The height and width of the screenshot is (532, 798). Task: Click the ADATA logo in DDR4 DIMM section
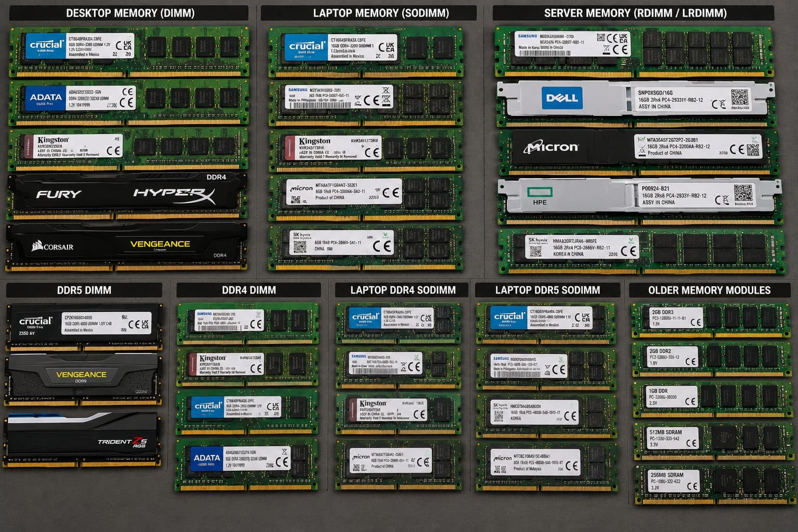pyautogui.click(x=206, y=458)
